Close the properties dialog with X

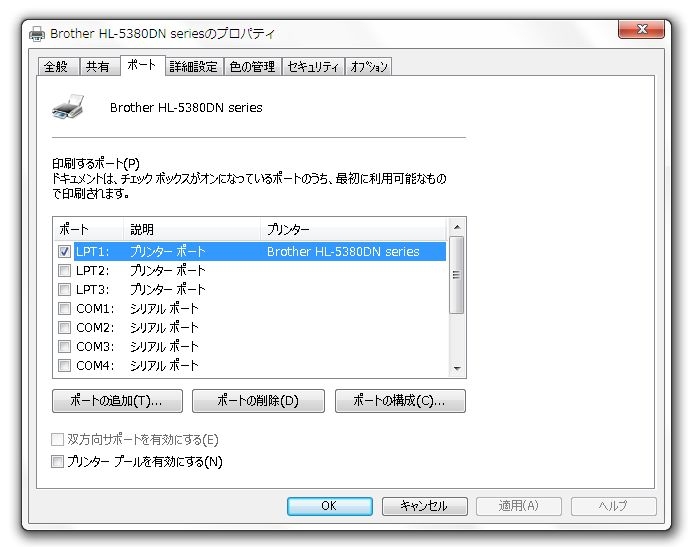pos(641,29)
